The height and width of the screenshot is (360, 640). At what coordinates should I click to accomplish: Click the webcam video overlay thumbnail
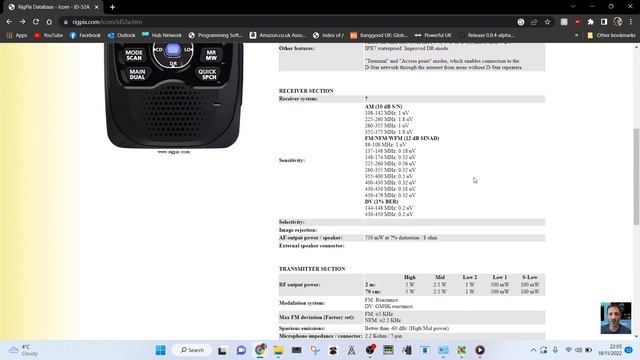pyautogui.click(x=616, y=318)
